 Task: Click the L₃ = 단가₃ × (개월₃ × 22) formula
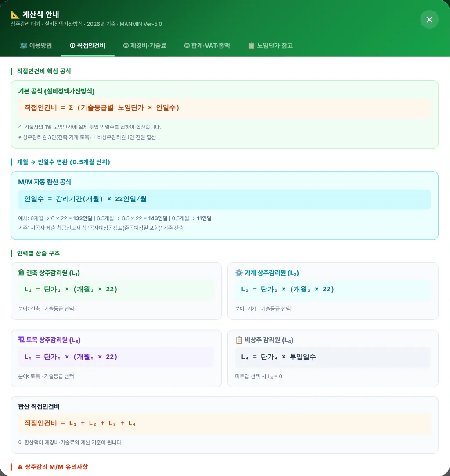coord(71,357)
